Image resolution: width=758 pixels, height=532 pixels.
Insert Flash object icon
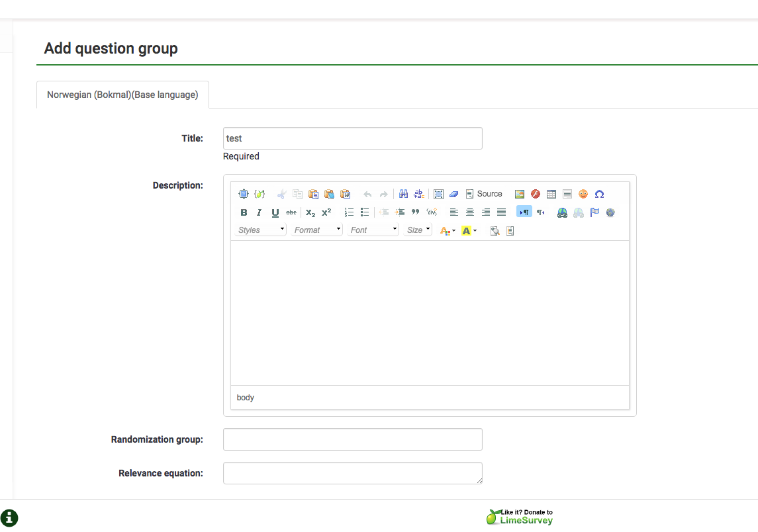pyautogui.click(x=536, y=195)
